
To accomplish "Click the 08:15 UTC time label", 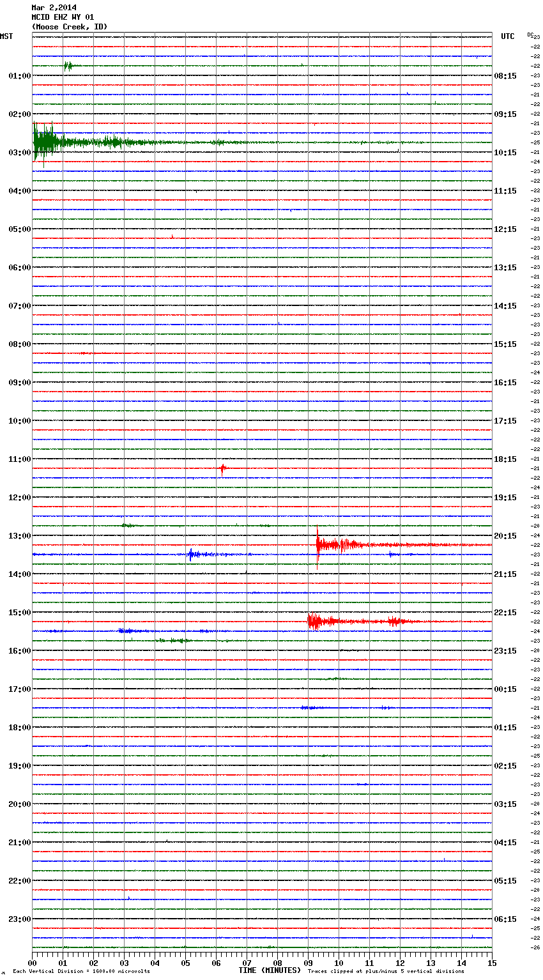I will pos(505,76).
